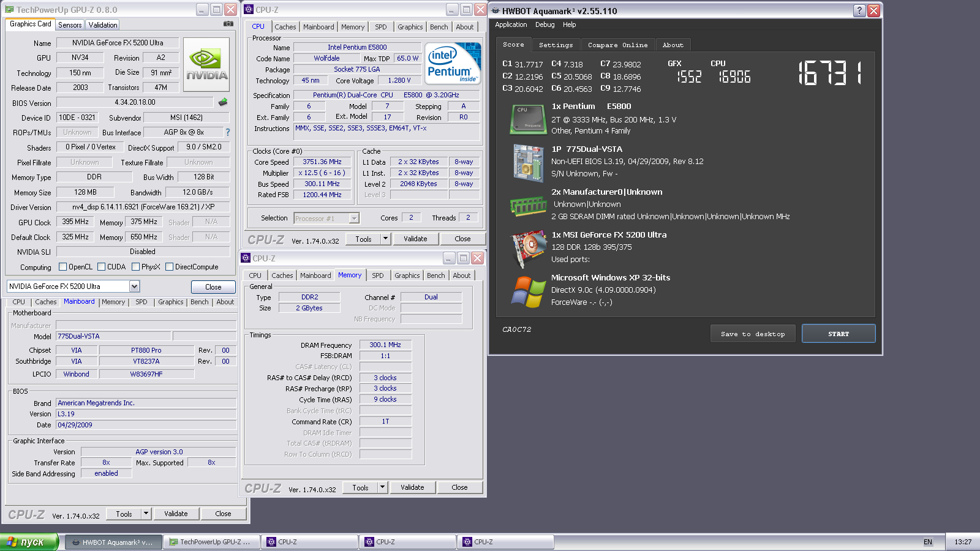
Task: Open the Tools dropdown arrow in the Mainboard window
Action: (x=146, y=514)
